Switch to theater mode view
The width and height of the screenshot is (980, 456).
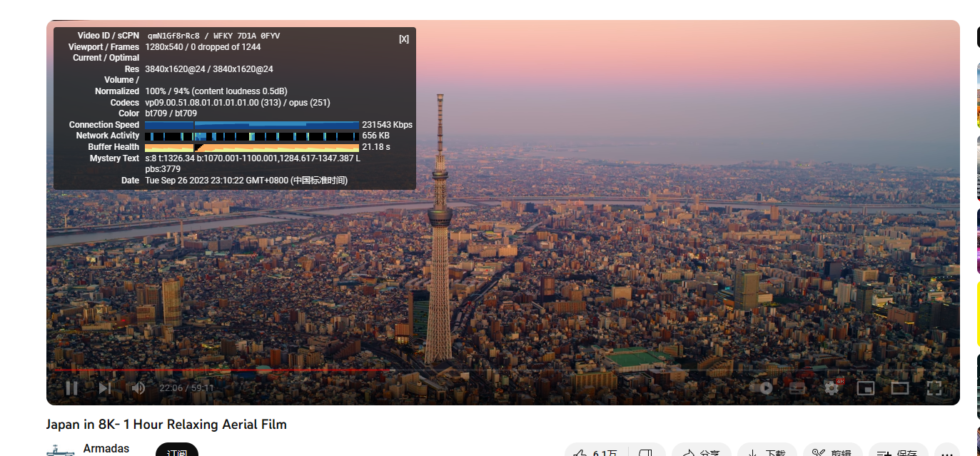point(899,388)
